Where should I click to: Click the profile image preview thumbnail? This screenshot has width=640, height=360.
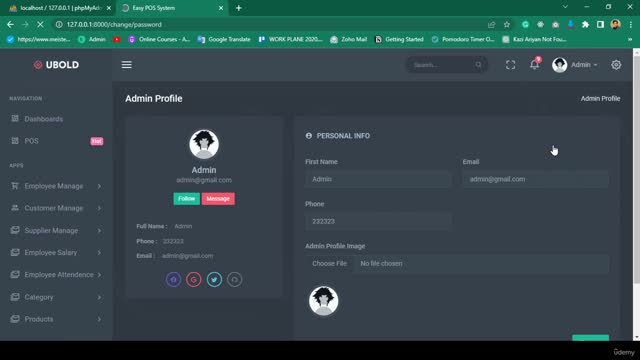323,301
